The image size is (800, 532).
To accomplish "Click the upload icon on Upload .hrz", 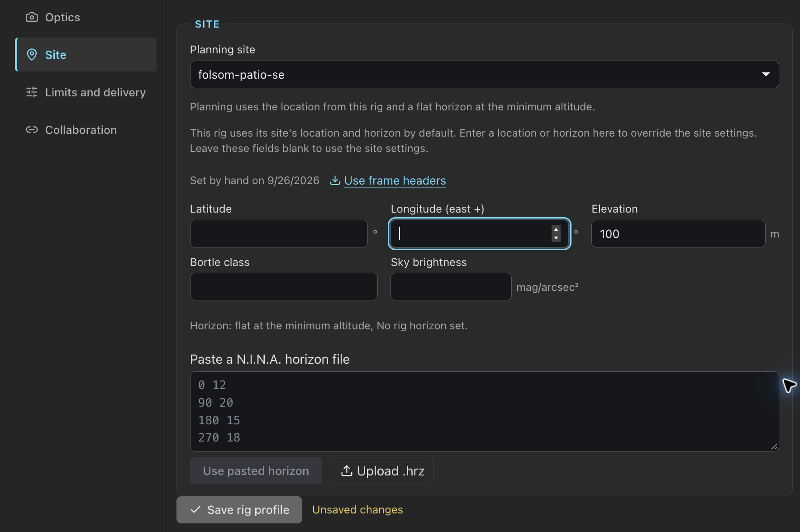I will tap(347, 471).
